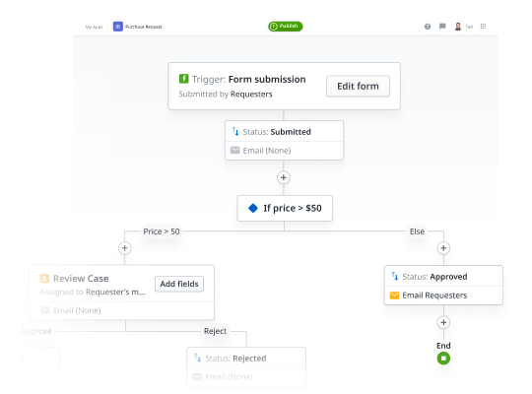Click the green lightning trigger icon
532x394 pixels.
tap(183, 79)
